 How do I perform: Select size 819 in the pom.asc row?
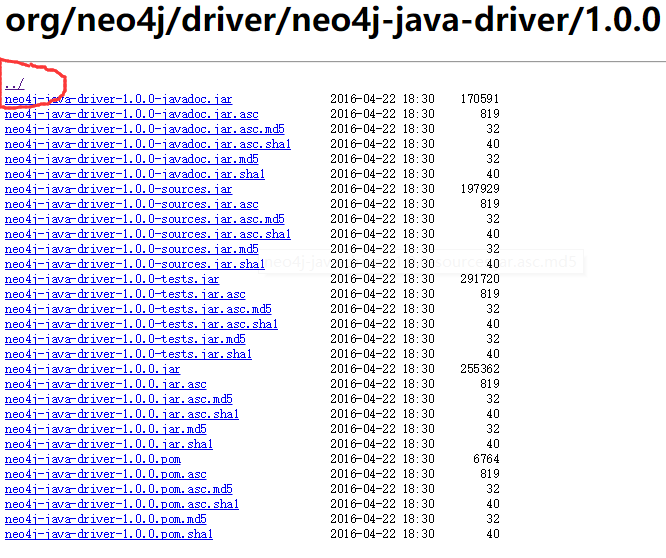point(490,474)
